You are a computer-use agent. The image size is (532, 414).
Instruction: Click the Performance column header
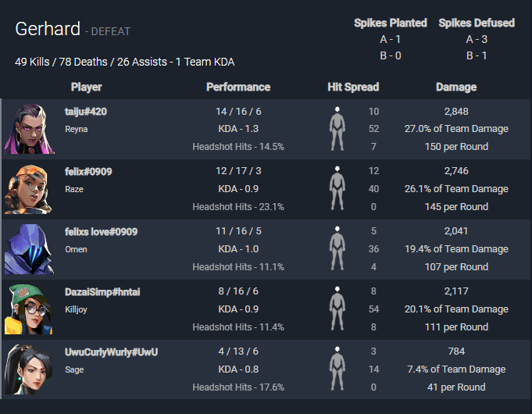(238, 87)
